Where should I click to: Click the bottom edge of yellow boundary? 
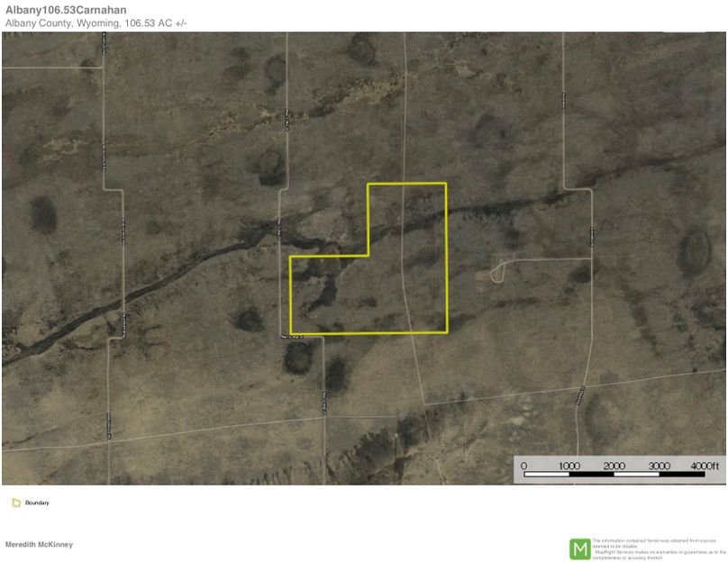(x=369, y=333)
